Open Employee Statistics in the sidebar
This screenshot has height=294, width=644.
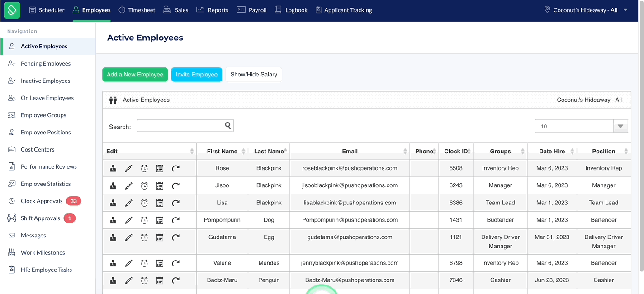point(46,184)
